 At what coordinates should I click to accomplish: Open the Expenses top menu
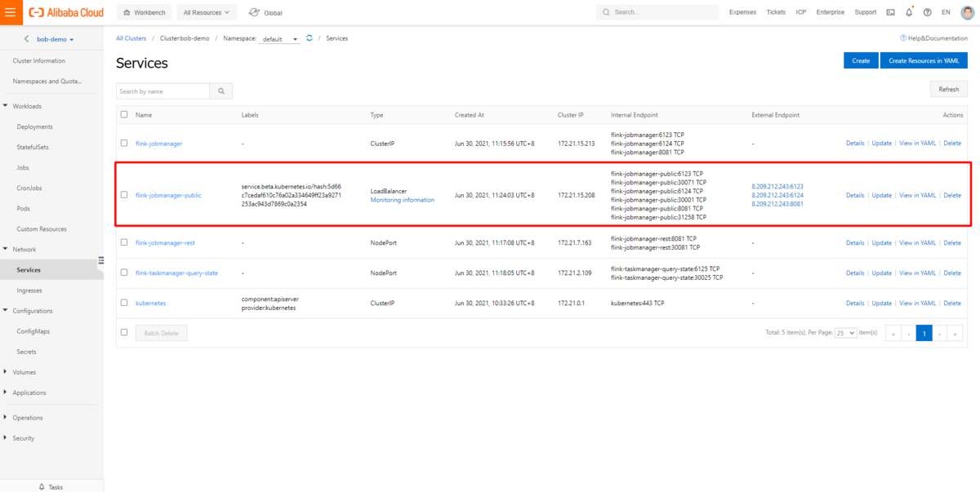(x=742, y=12)
